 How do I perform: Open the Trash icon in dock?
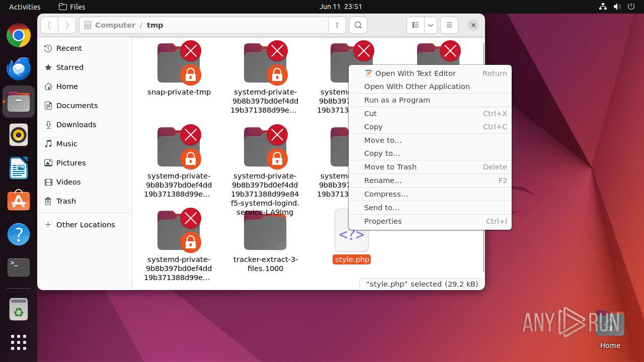19,309
